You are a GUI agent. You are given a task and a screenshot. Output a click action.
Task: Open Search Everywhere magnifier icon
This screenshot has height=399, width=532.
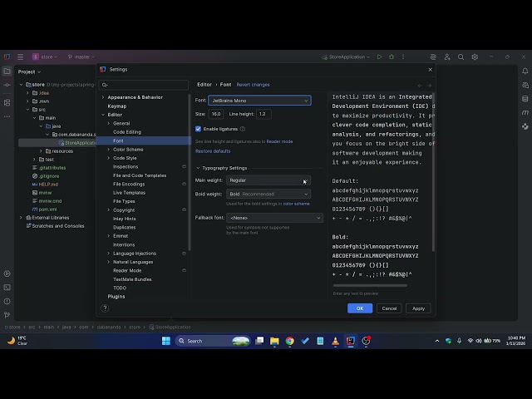(x=461, y=57)
